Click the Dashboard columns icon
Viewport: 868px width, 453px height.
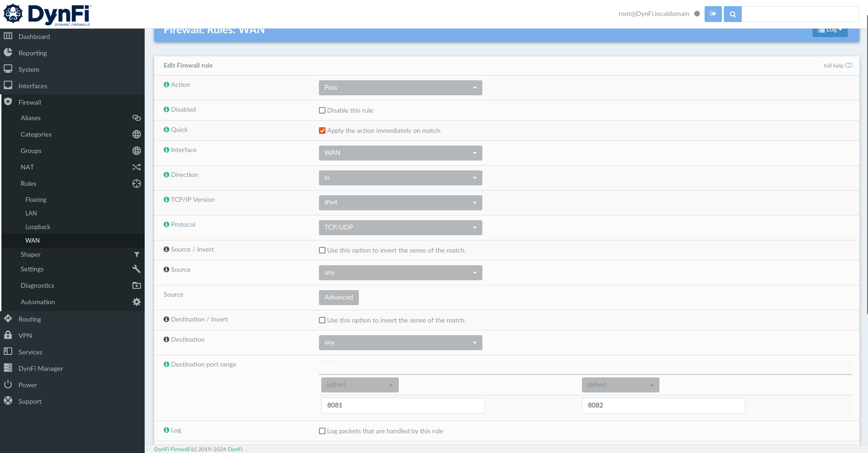[x=8, y=36]
